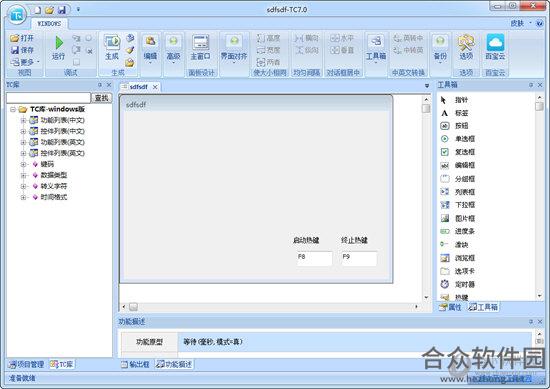Viewport: 550px width, 389px height.
Task: Switch to the 项目管理 bottom tab
Action: tap(27, 364)
